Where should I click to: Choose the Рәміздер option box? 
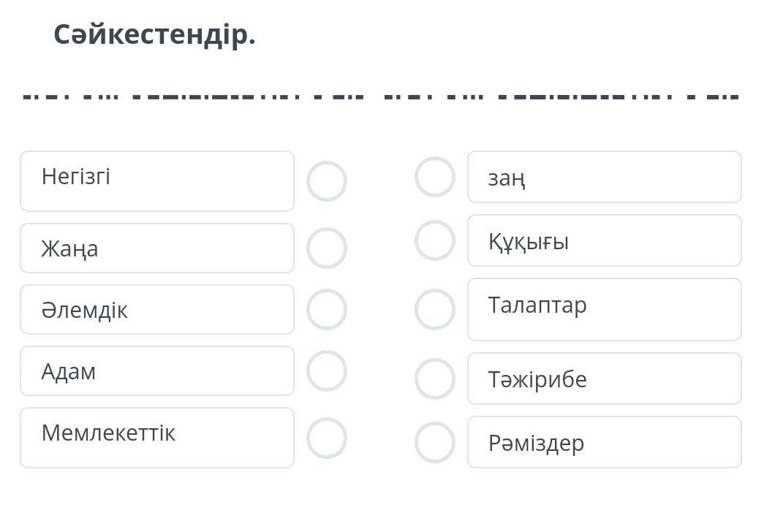[604, 442]
